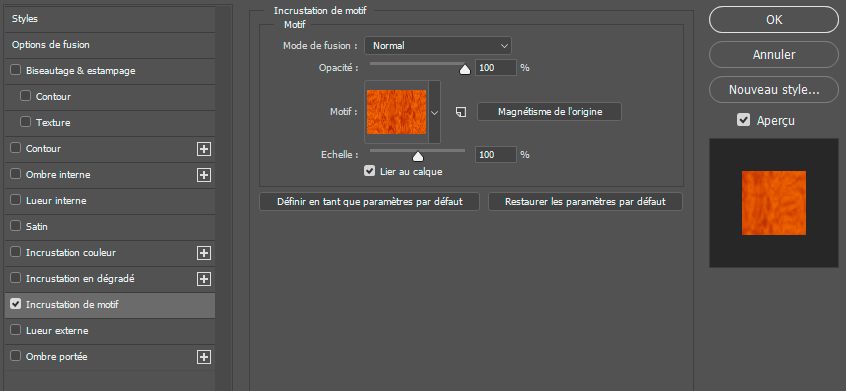Open the Motif pattern picker arrow
The width and height of the screenshot is (846, 391).
click(x=435, y=112)
